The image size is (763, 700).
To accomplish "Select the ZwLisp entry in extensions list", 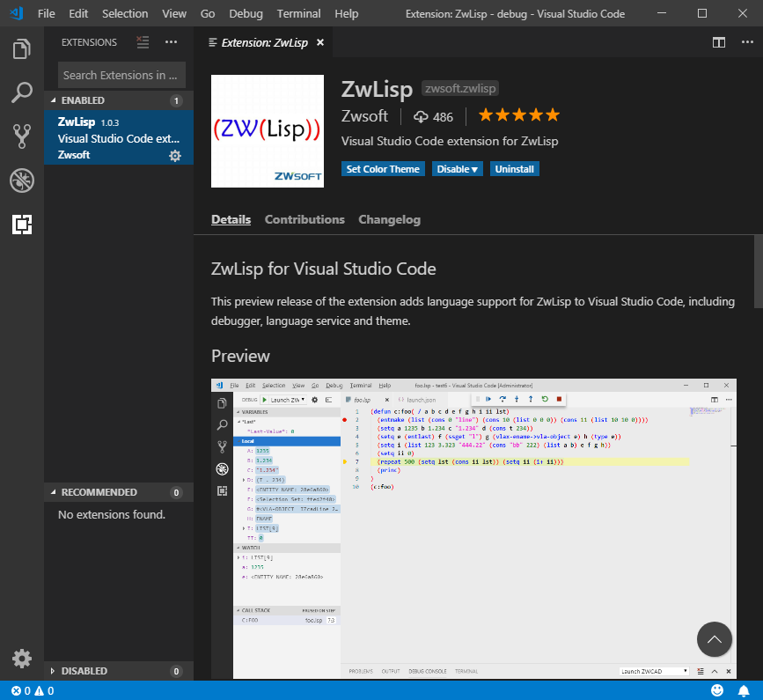I will point(119,137).
